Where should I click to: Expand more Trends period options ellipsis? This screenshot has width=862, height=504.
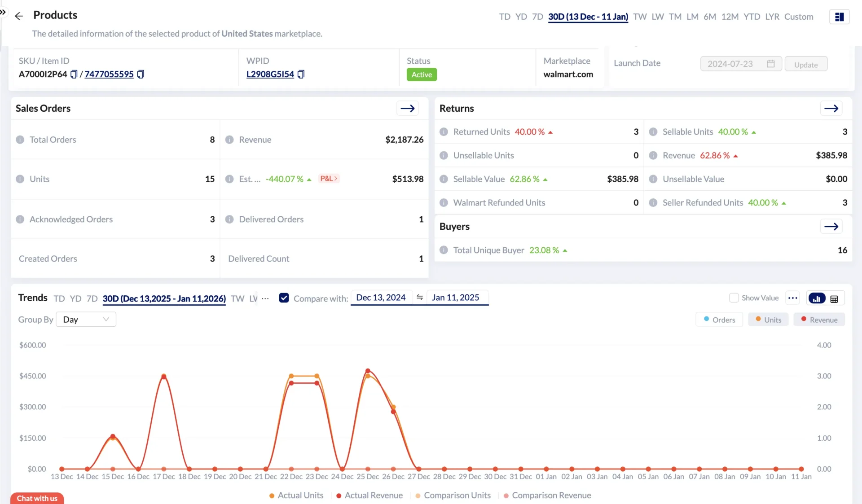[x=265, y=298]
